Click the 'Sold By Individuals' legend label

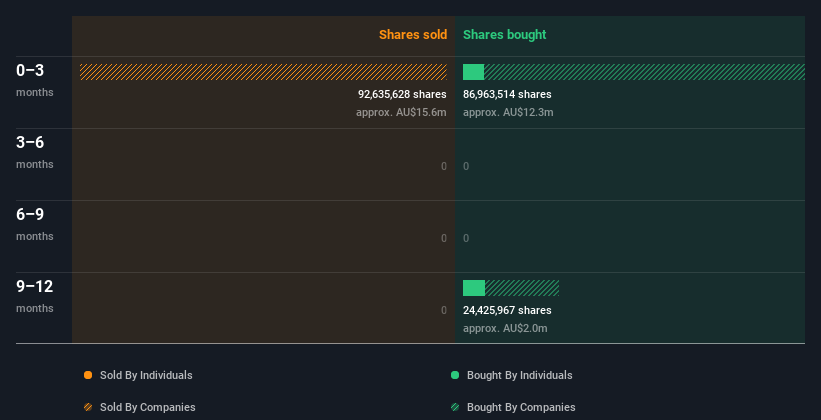[146, 375]
